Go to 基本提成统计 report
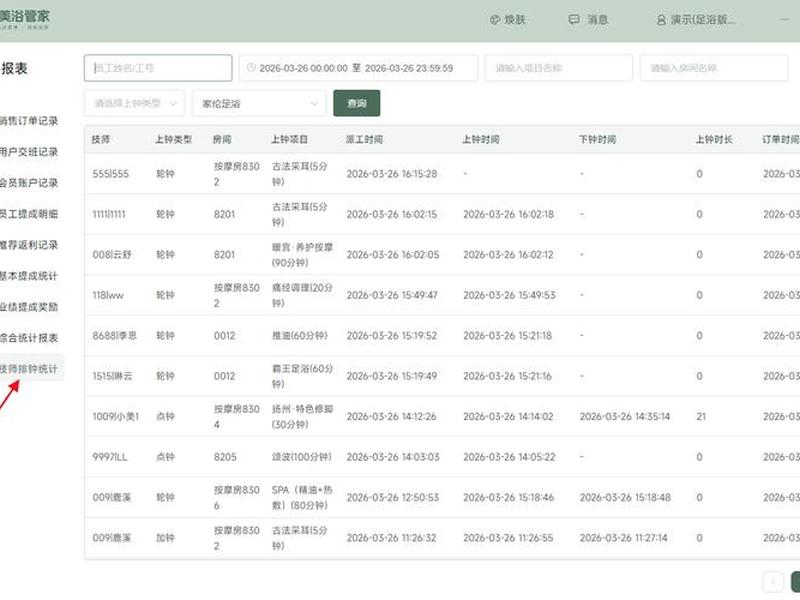The image size is (800, 600). tap(29, 276)
